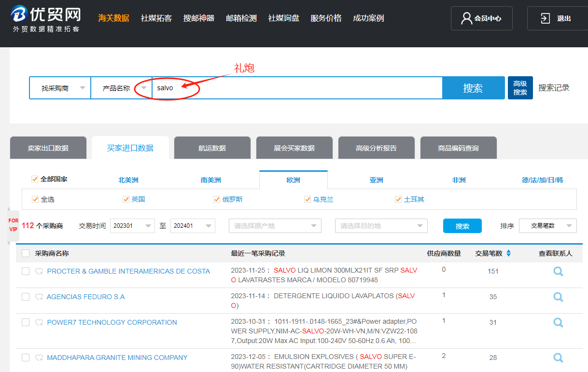Viewport: 588px width, 372px height.
Task: Open 排序 交易笔数 dropdown
Action: (548, 225)
